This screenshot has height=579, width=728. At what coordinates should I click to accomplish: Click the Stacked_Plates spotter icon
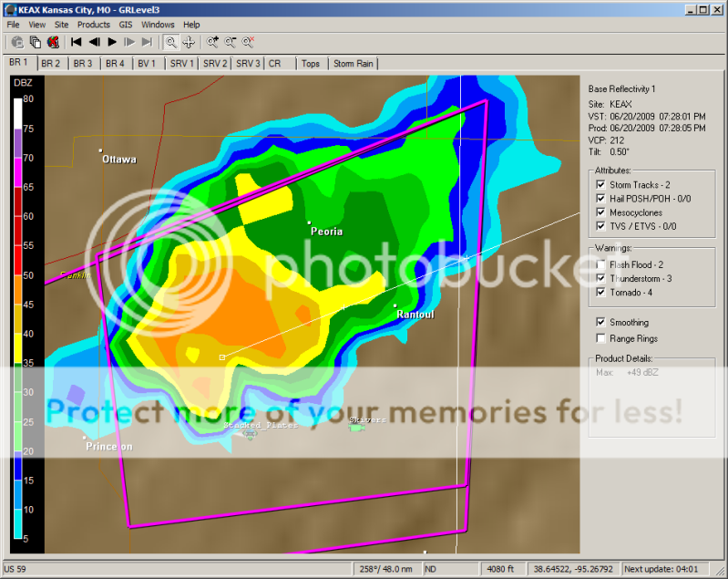click(250, 435)
